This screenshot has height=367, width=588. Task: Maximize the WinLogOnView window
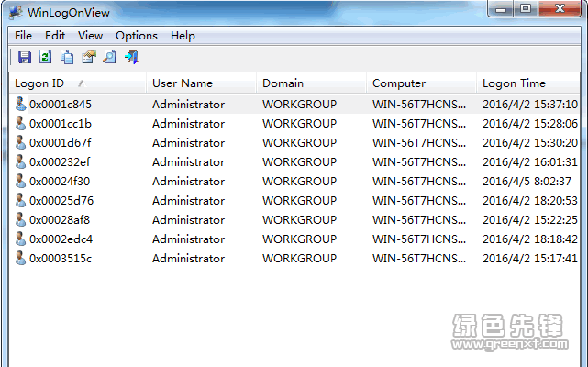(x=526, y=8)
